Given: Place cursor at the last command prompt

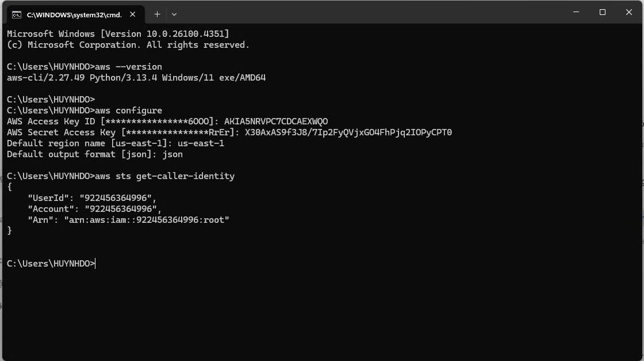Looking at the screenshot, I should (95, 264).
